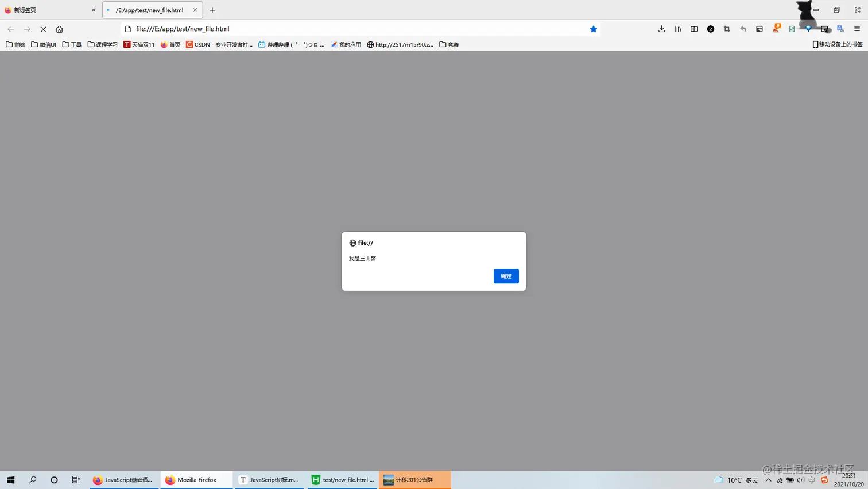Image resolution: width=868 pixels, height=489 pixels.
Task: Open Task View on the taskbar
Action: pos(76,480)
